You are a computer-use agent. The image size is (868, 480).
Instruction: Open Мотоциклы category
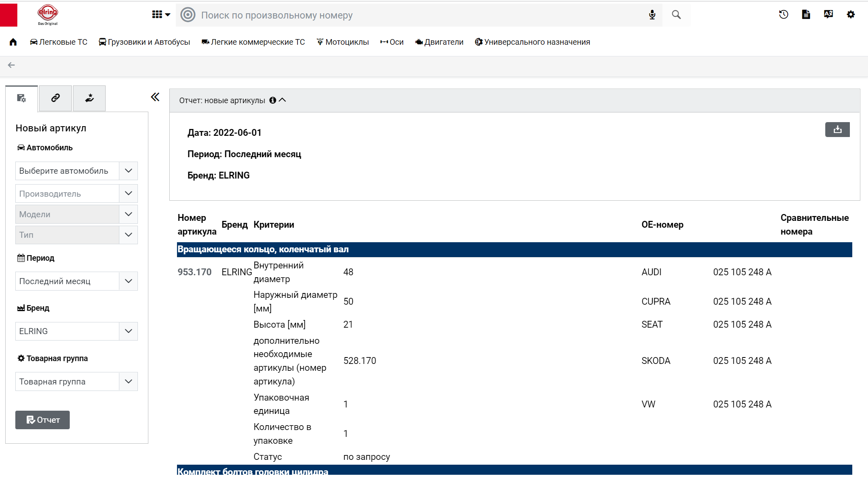[x=343, y=42]
